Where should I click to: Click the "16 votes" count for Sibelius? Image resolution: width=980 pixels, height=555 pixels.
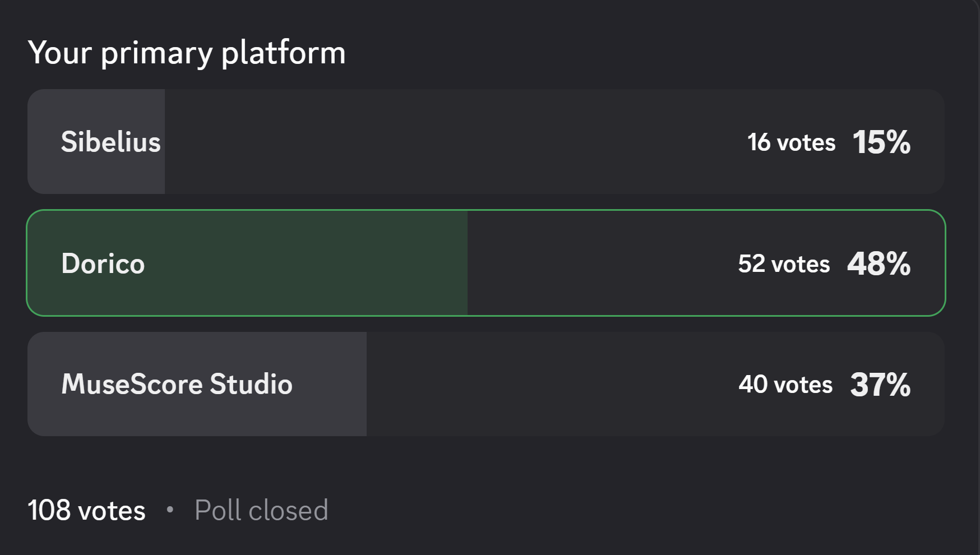click(x=791, y=142)
